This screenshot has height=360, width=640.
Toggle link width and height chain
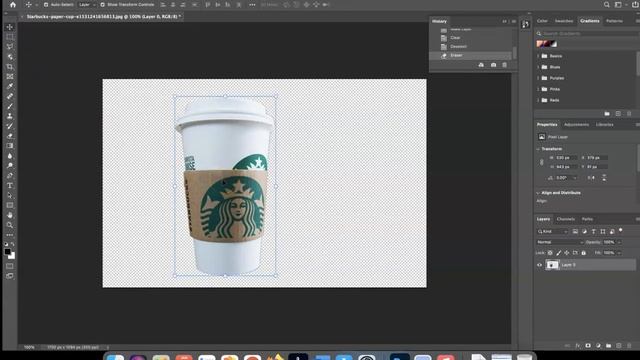point(542,162)
